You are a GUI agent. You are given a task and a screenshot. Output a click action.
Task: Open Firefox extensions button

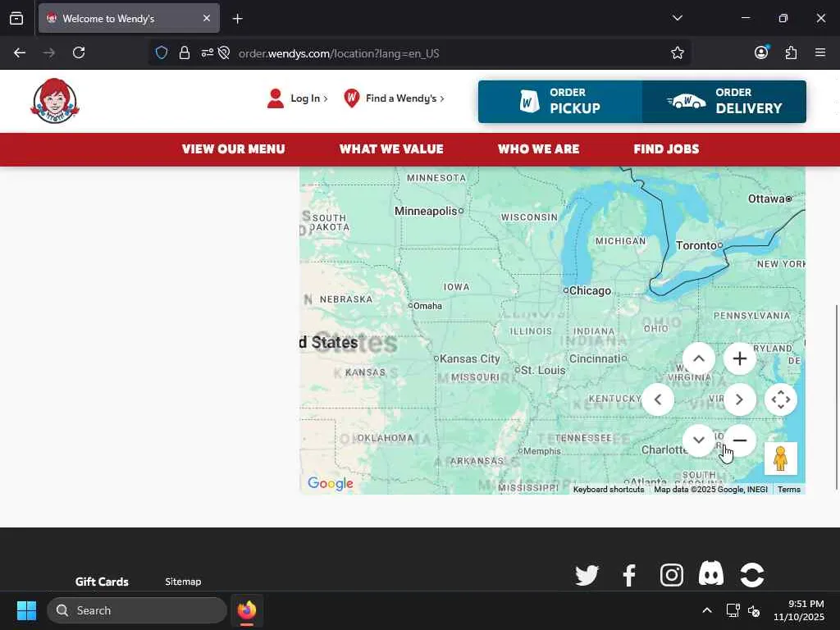pyautogui.click(x=791, y=52)
